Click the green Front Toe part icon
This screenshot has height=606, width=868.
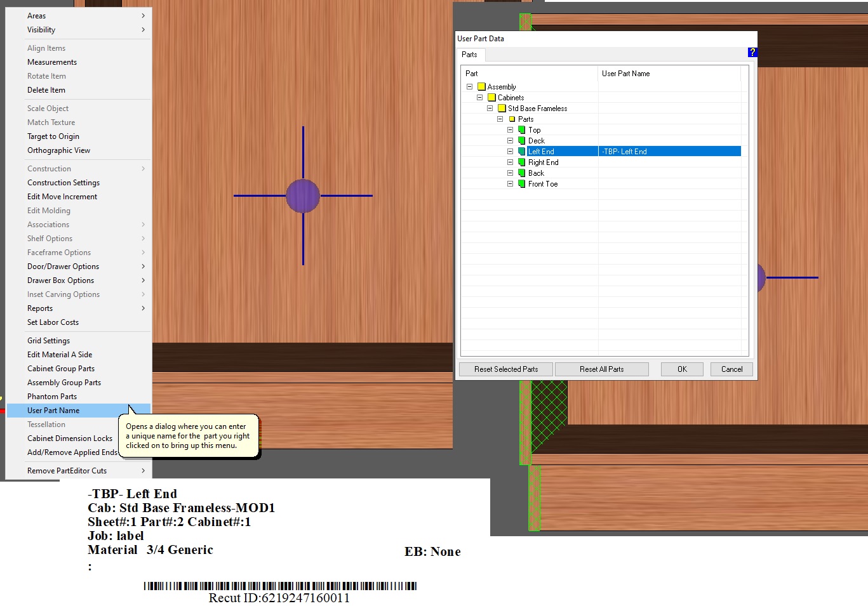tap(522, 184)
